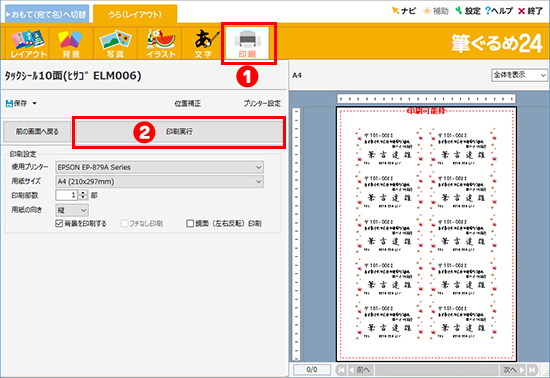The image size is (550, 378).
Task: Open the 写真 photo tool
Action: coord(115,43)
